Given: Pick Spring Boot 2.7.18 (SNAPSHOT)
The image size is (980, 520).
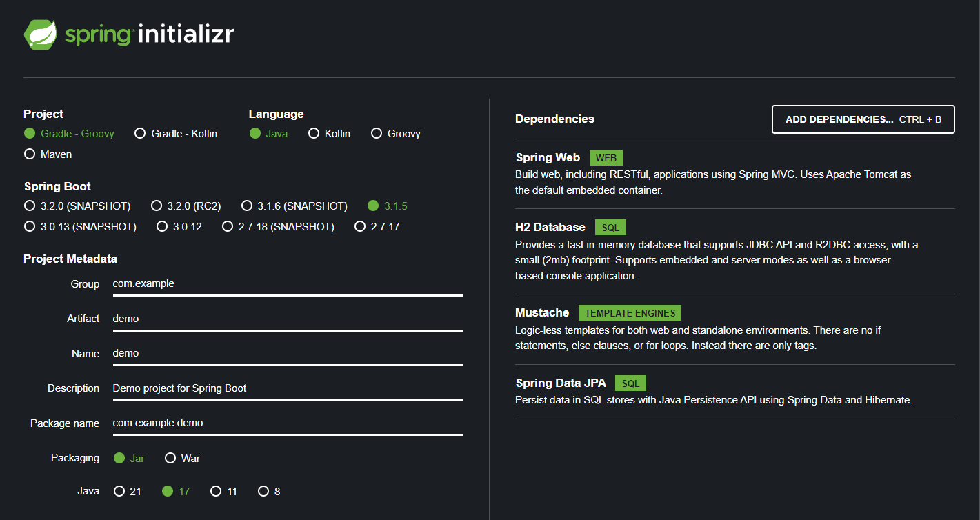Looking at the screenshot, I should tap(279, 227).
